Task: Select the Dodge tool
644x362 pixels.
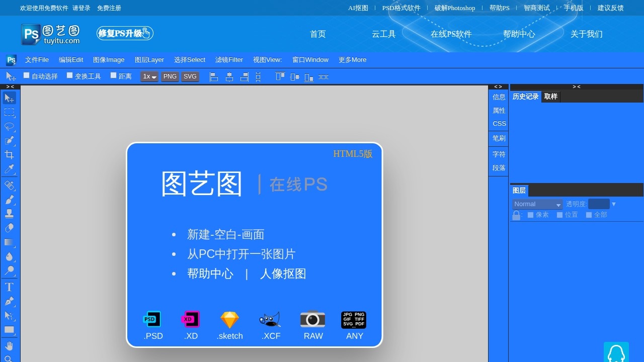Action: [10, 270]
